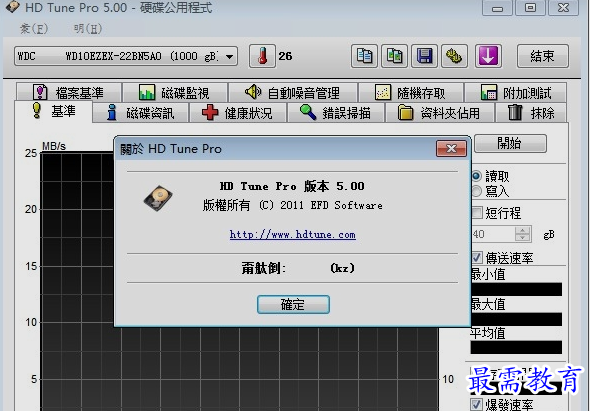This screenshot has width=590, height=411.
Task: Click the 最大值 black value box
Action: tap(517, 319)
